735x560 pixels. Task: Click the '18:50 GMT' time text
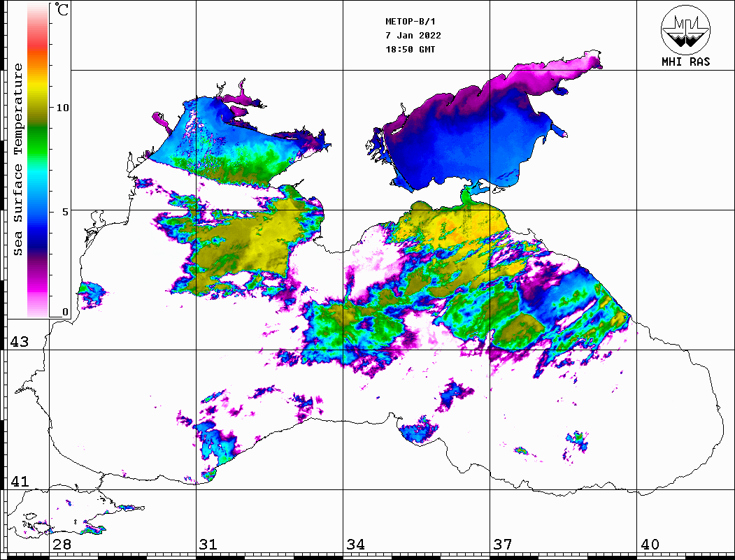coord(410,49)
